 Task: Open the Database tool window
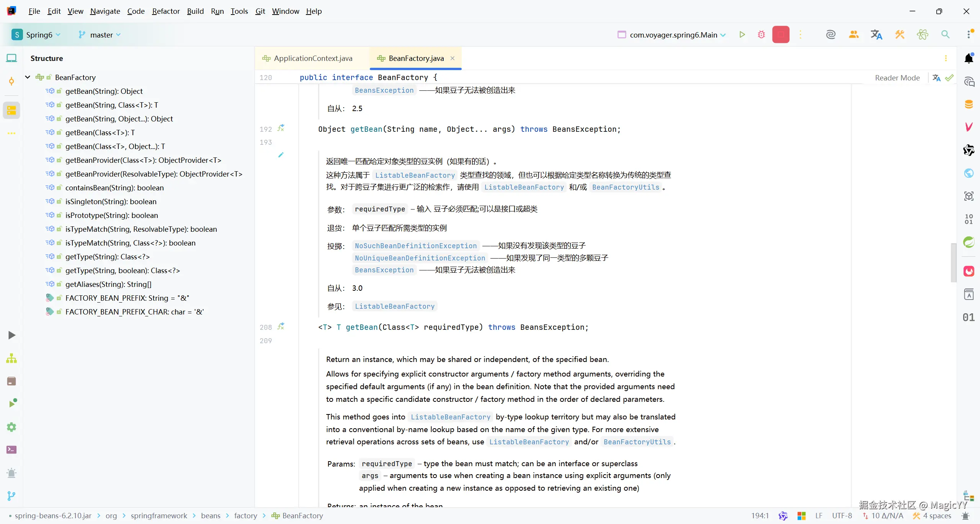pyautogui.click(x=969, y=104)
